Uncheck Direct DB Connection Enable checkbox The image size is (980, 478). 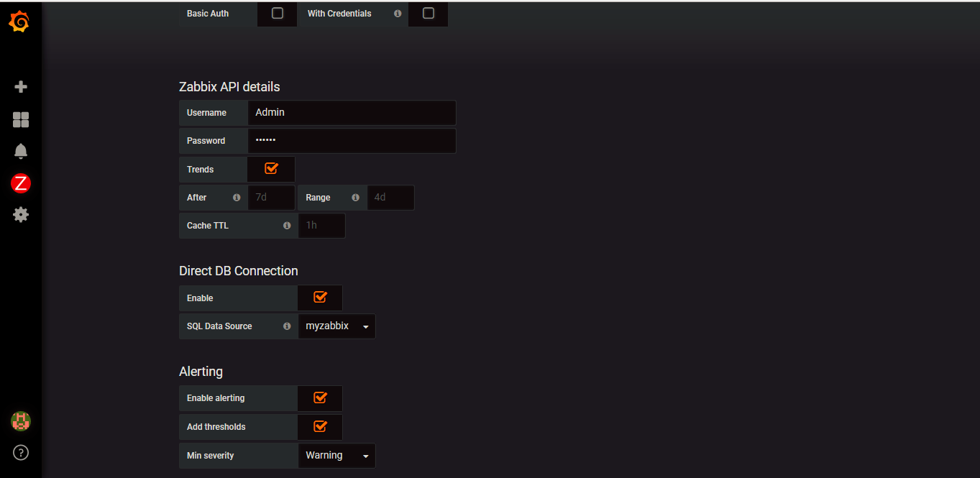pos(320,298)
